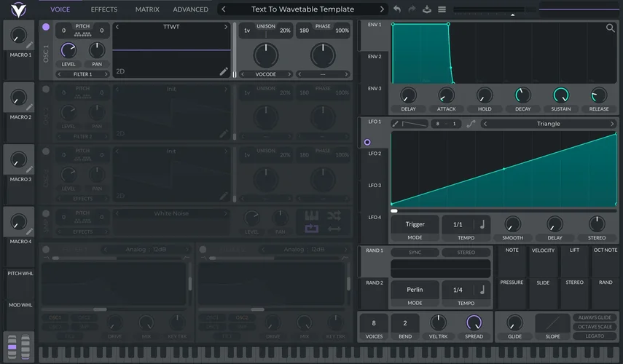Viewport: 623px width, 364px height.
Task: Open the MATRIX tab
Action: click(x=147, y=9)
